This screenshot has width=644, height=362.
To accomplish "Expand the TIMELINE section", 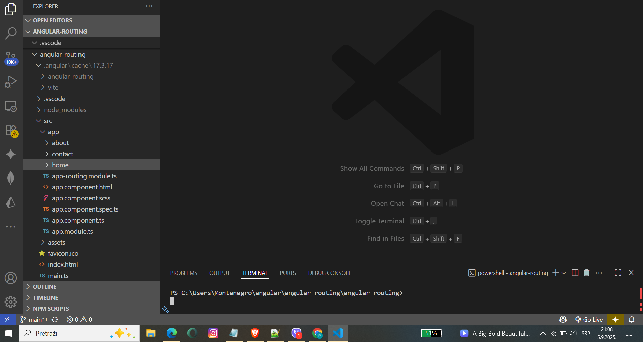I will pyautogui.click(x=92, y=298).
